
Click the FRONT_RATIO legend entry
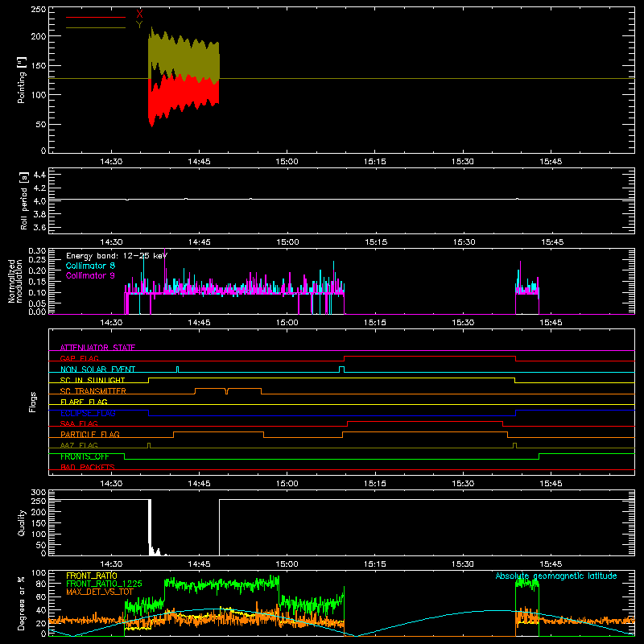pos(92,576)
